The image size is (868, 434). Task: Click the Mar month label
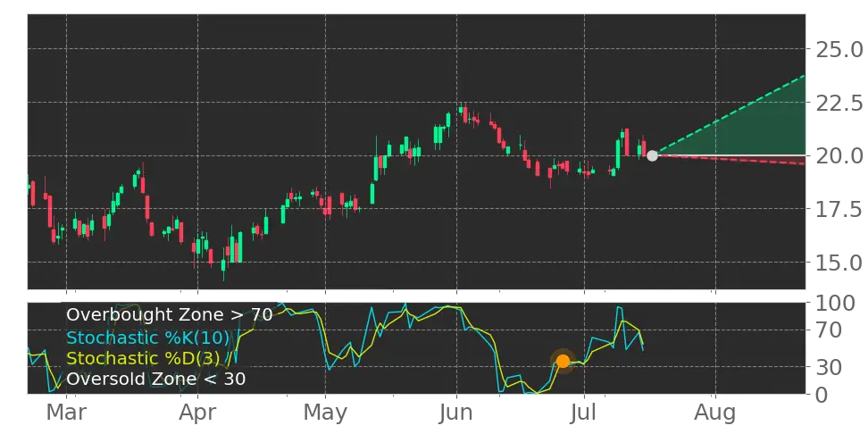pyautogui.click(x=66, y=413)
